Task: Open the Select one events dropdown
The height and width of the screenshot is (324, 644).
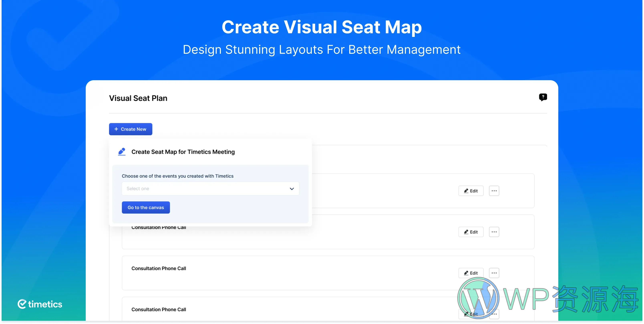Action: [210, 188]
